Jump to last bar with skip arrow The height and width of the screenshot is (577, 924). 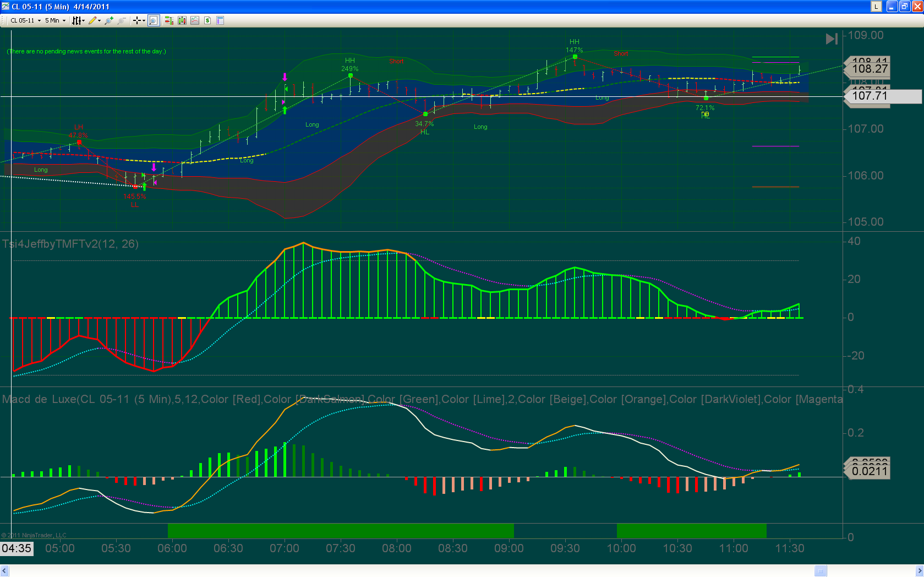pyautogui.click(x=832, y=39)
